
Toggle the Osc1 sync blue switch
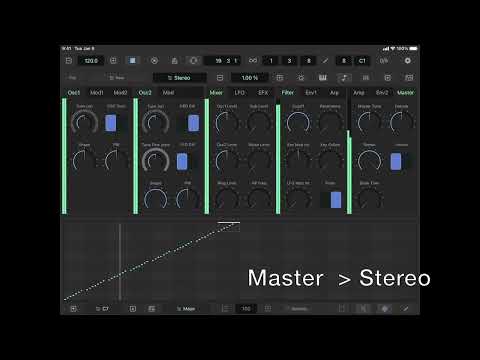(111, 123)
